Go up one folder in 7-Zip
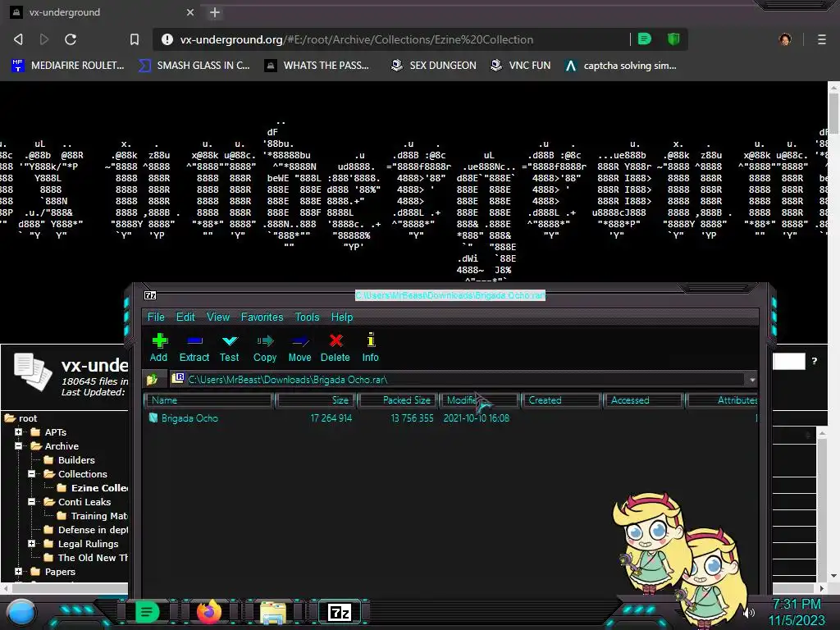840x630 pixels. pos(153,379)
